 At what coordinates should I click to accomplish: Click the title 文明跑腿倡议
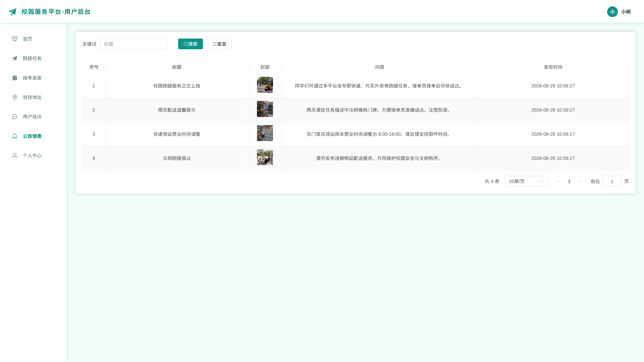pos(177,158)
